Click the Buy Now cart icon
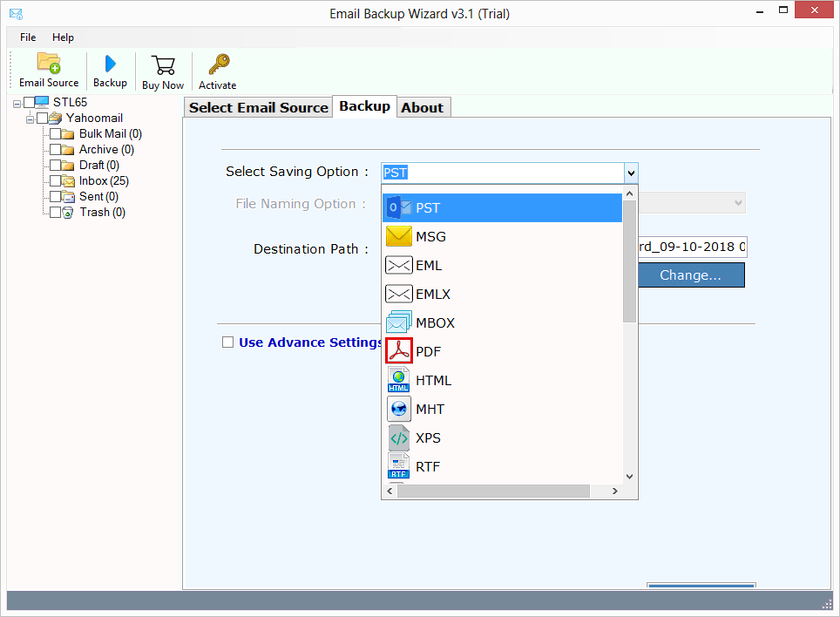The width and height of the screenshot is (840, 617). click(x=163, y=65)
